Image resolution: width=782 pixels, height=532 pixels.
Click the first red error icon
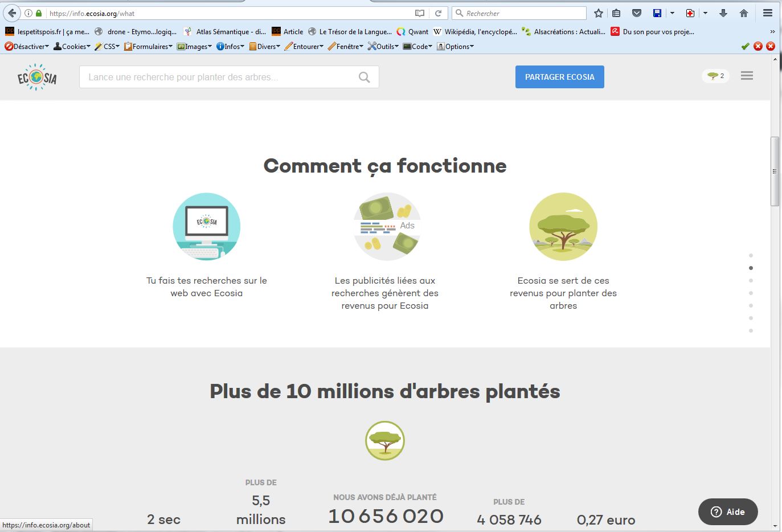tap(758, 47)
